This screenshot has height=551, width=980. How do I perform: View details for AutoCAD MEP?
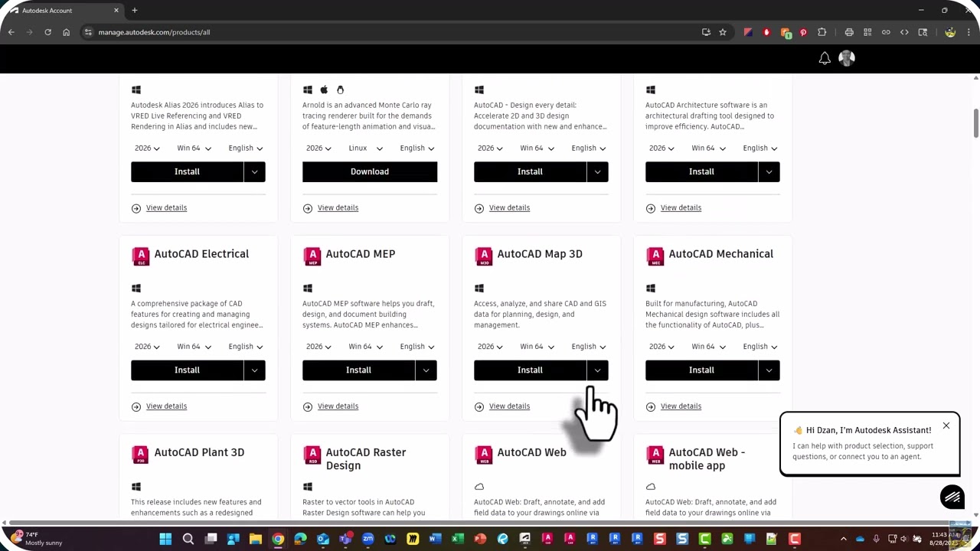click(x=338, y=406)
